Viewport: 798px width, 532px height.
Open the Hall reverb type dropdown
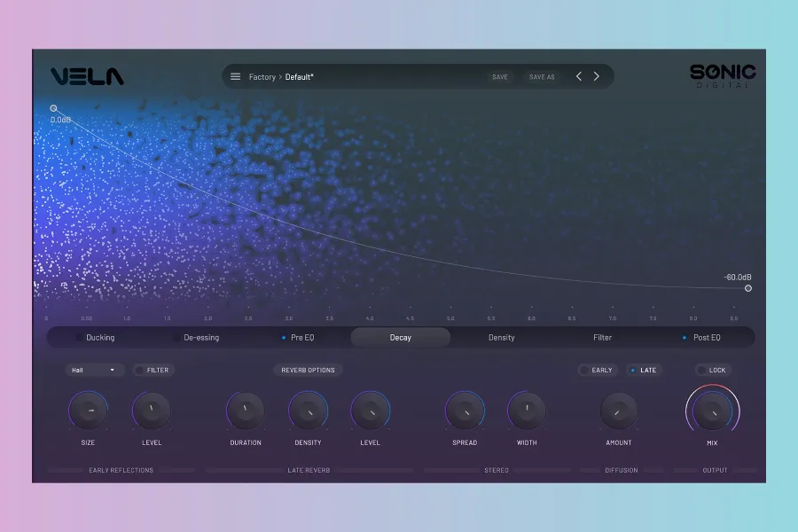tap(94, 370)
